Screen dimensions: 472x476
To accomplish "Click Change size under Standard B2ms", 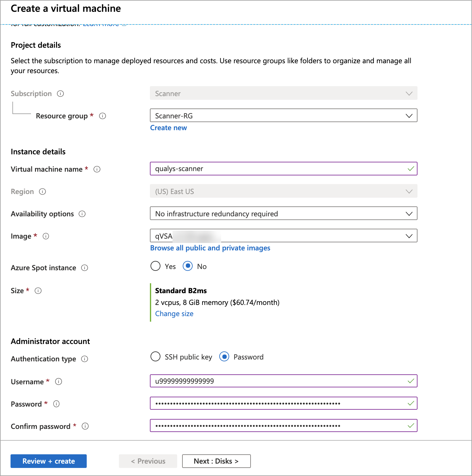I will tap(174, 314).
